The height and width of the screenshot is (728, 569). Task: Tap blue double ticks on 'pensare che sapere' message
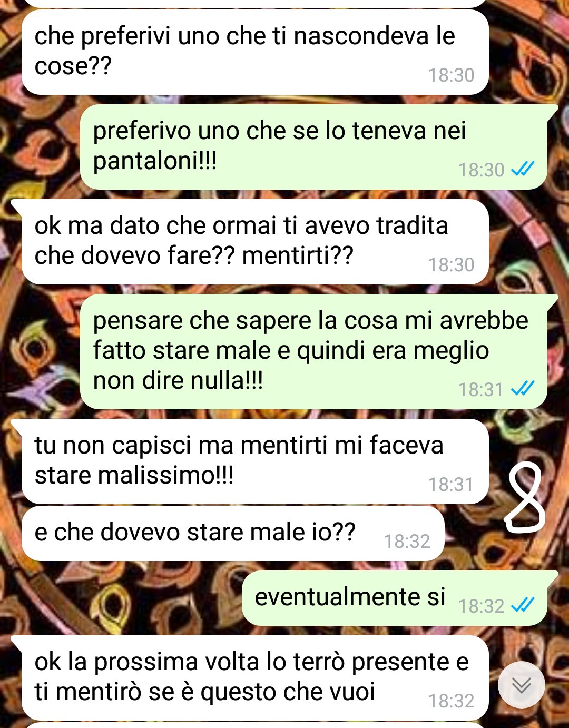(x=523, y=389)
